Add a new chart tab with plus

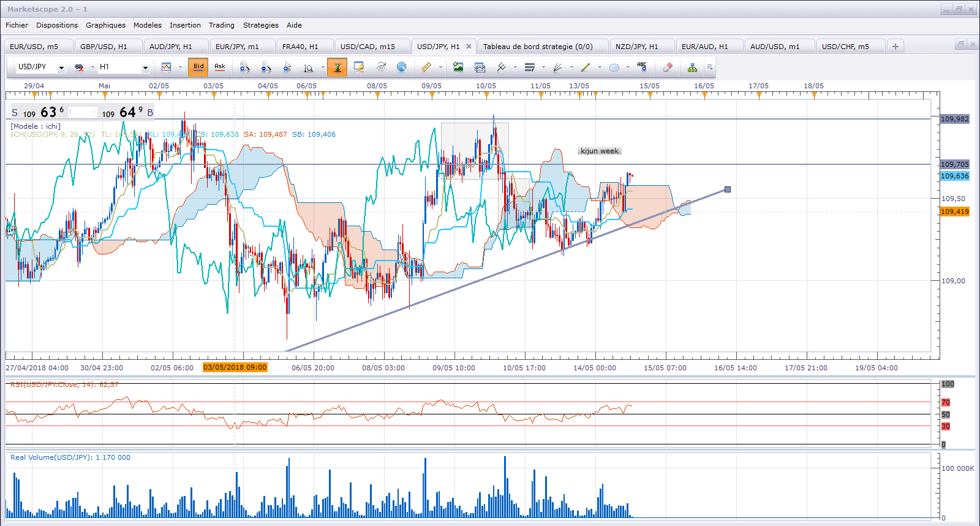[x=895, y=47]
